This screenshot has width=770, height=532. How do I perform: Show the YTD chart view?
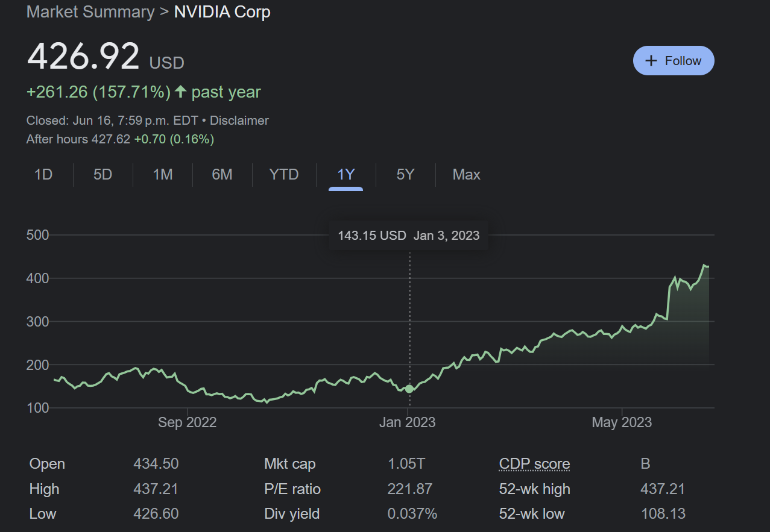coord(283,175)
